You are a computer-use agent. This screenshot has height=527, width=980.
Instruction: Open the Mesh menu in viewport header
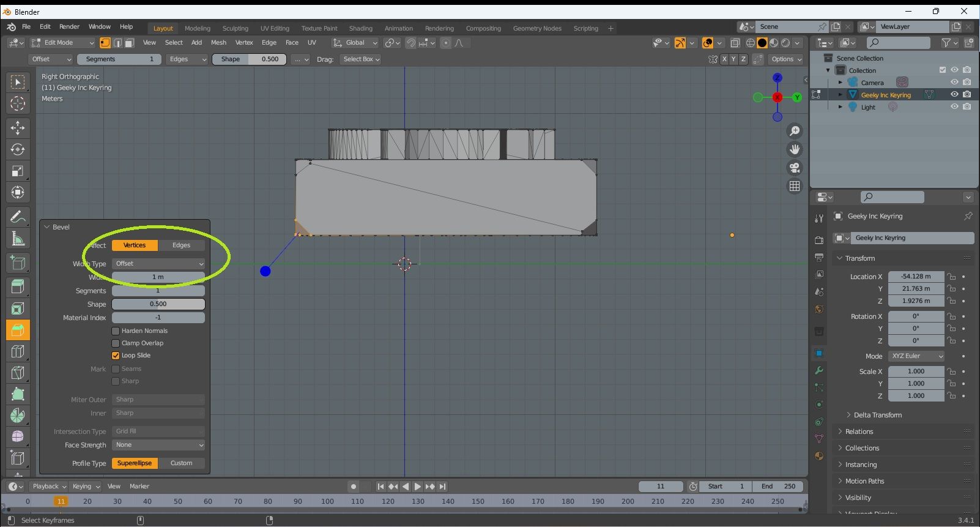pyautogui.click(x=218, y=43)
